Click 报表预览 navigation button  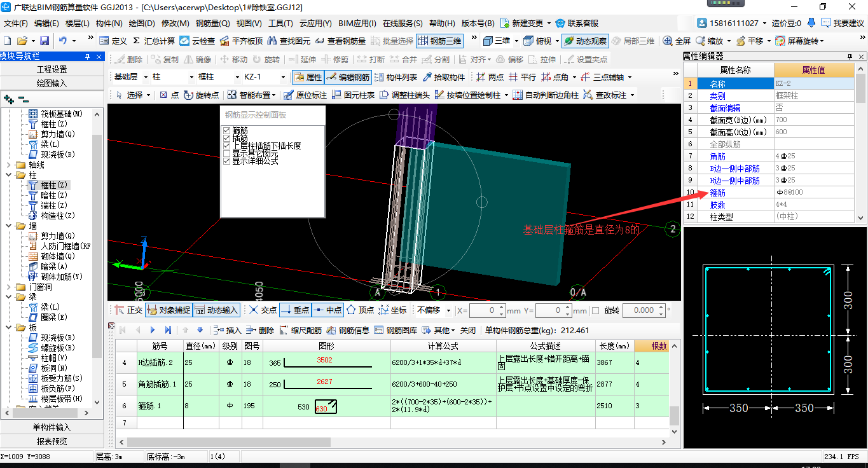point(52,441)
